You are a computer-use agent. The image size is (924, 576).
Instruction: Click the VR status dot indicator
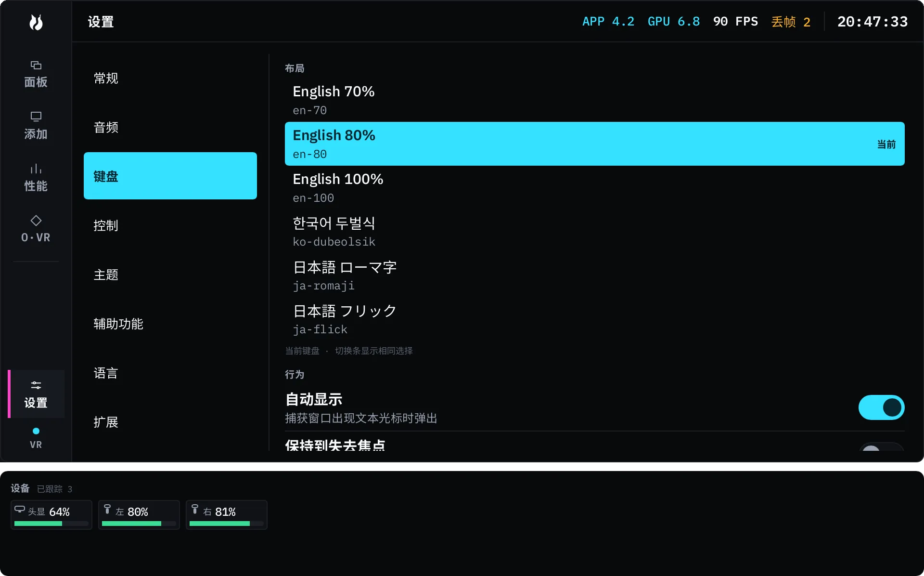click(36, 431)
